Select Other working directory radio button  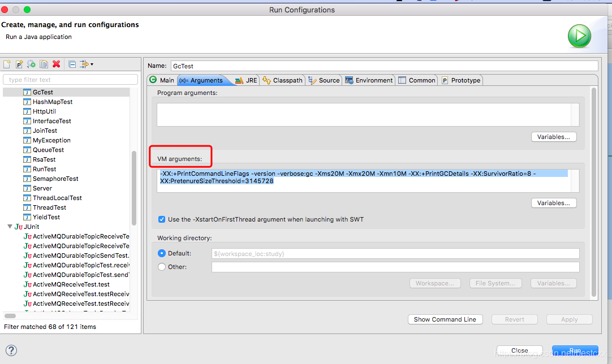162,267
